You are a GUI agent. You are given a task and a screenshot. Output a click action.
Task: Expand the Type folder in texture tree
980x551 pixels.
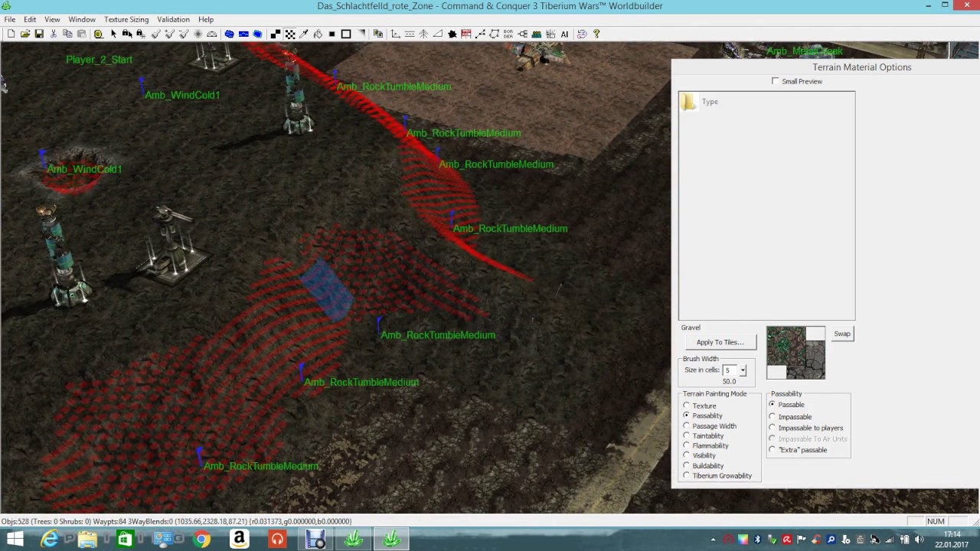[x=688, y=102]
